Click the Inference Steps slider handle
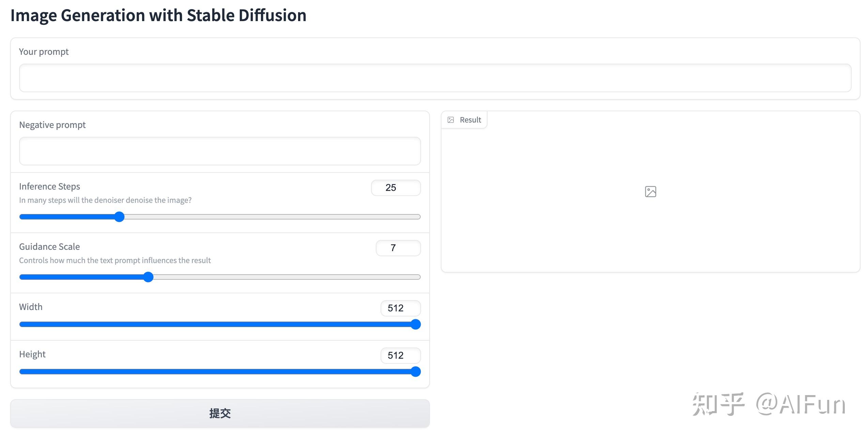This screenshot has height=439, width=868. pyautogui.click(x=119, y=217)
